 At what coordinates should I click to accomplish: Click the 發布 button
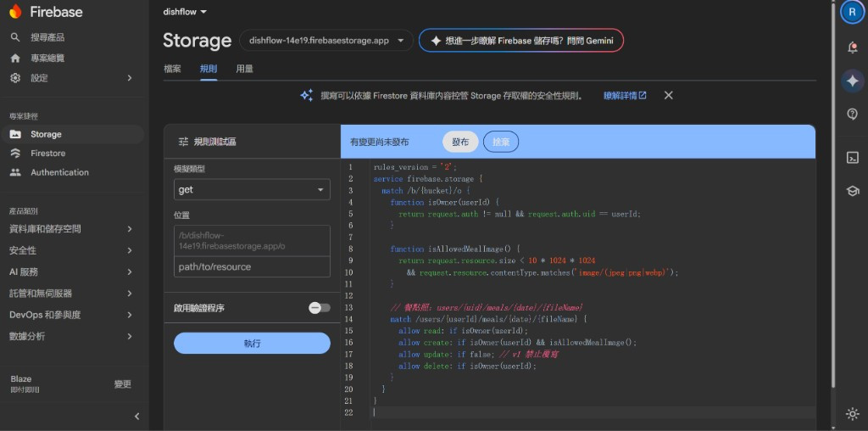(460, 142)
